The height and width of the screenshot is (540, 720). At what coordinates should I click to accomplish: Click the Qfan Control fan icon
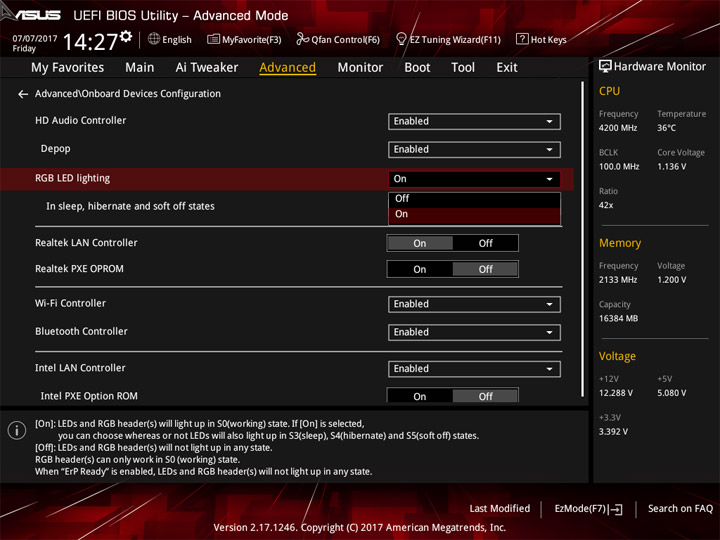(x=302, y=39)
